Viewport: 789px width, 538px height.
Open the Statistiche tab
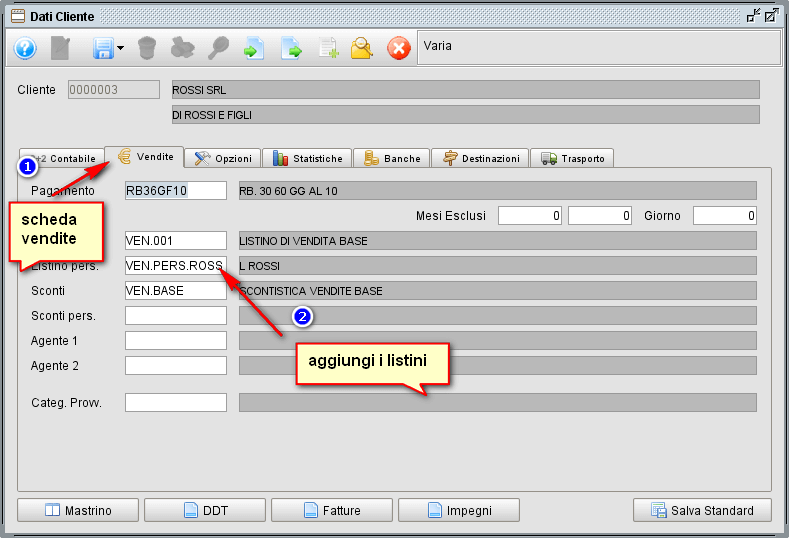(307, 158)
